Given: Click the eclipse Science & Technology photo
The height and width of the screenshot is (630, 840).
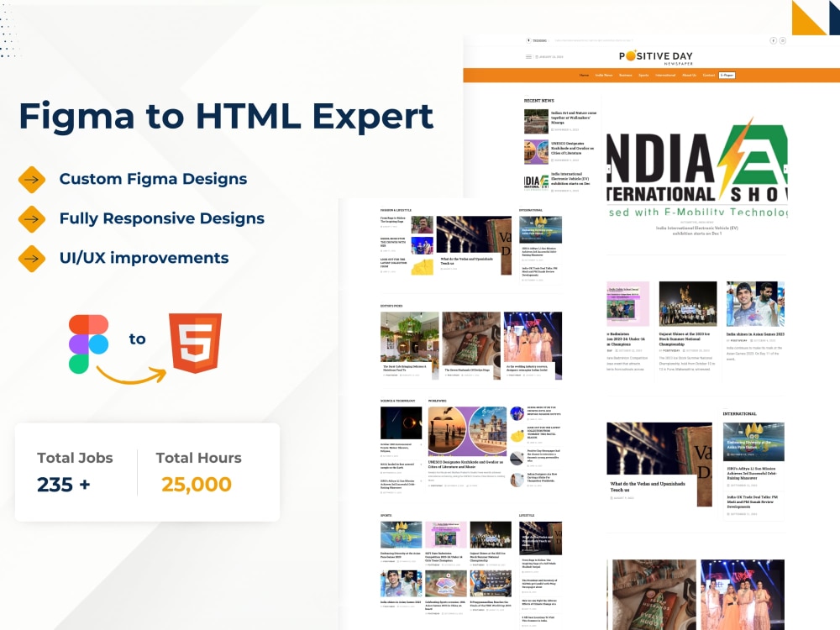Looking at the screenshot, I should pyautogui.click(x=401, y=423).
